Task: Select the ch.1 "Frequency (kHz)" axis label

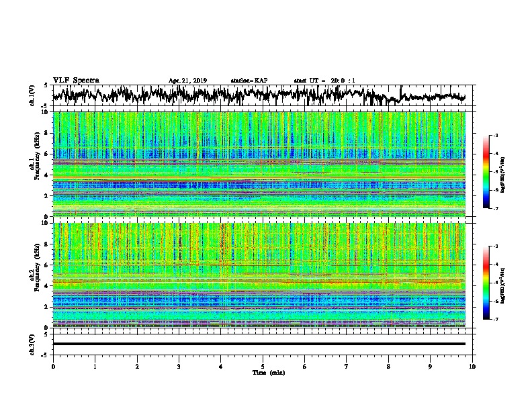Action: click(x=37, y=155)
